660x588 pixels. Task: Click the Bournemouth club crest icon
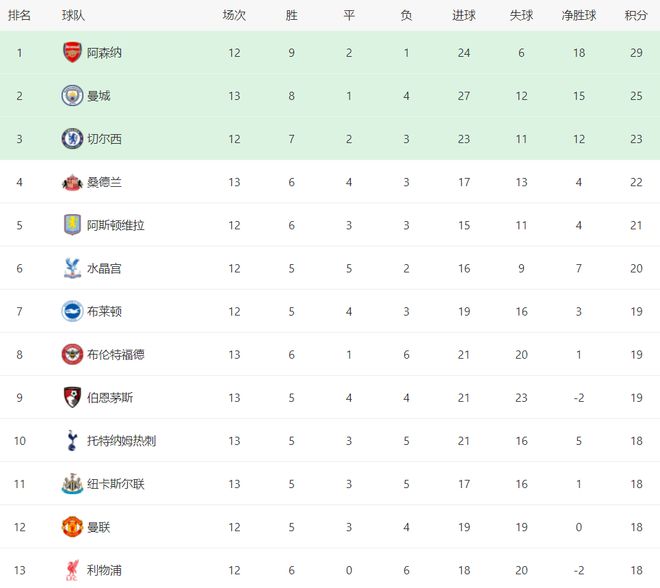point(72,397)
